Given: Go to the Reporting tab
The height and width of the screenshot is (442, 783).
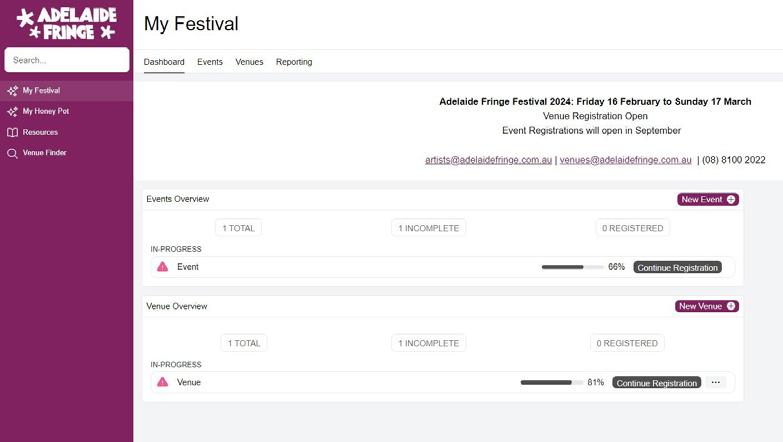Looking at the screenshot, I should point(294,62).
